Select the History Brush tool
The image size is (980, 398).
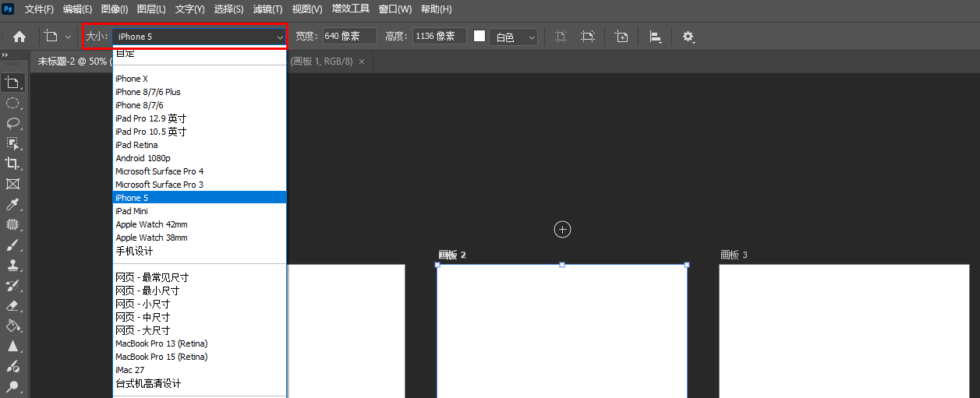pyautogui.click(x=12, y=285)
